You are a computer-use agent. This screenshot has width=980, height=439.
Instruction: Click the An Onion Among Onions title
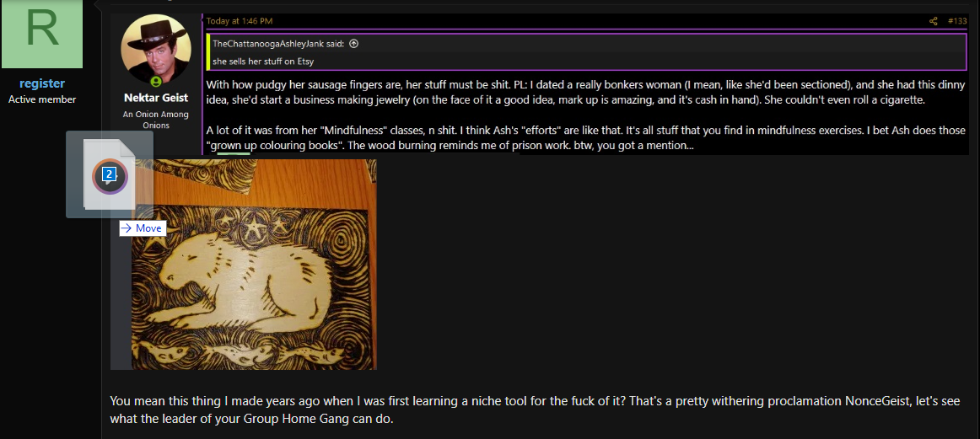tap(156, 120)
